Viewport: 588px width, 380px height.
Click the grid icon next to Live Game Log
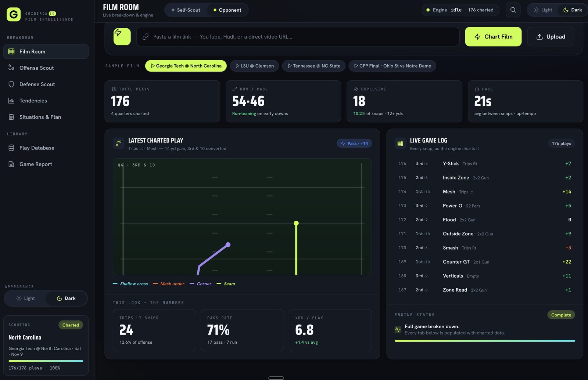pyautogui.click(x=400, y=144)
